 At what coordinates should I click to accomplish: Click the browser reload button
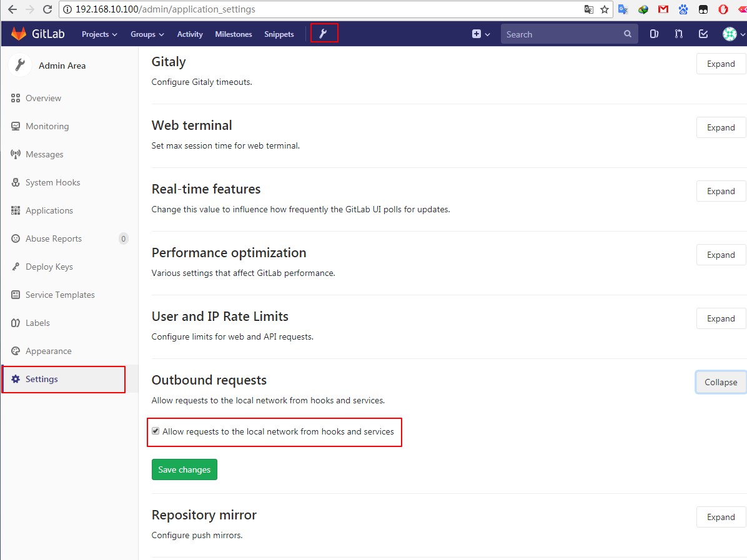47,9
